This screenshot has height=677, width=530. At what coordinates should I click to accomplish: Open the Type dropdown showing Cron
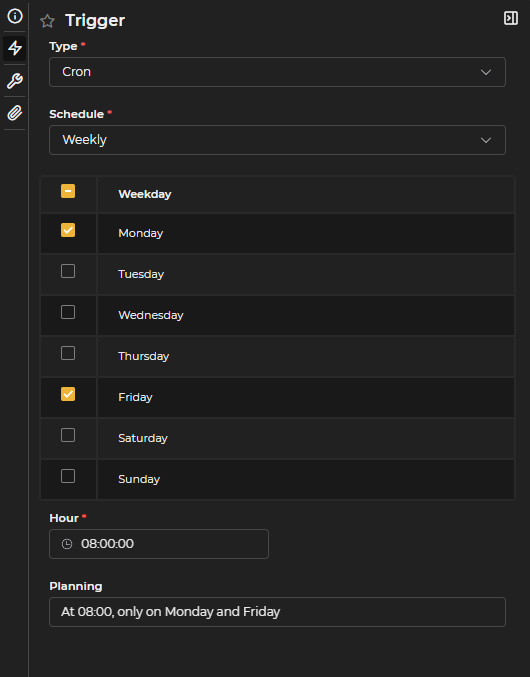pos(277,72)
